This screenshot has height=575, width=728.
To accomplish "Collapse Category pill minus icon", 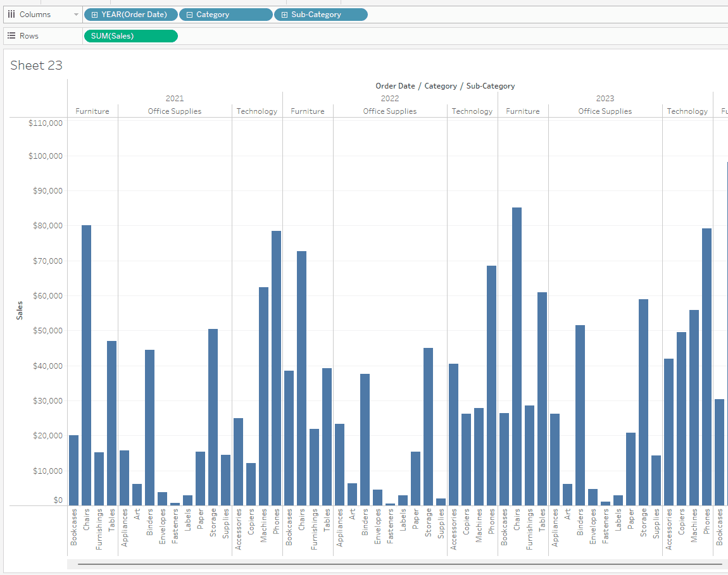I will 189,15.
